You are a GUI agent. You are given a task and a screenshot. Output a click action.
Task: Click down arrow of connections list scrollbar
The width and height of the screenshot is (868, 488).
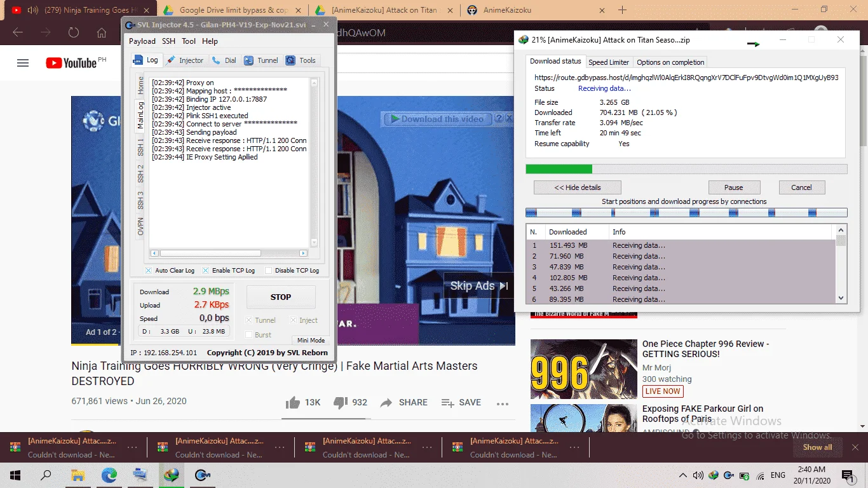tap(841, 298)
